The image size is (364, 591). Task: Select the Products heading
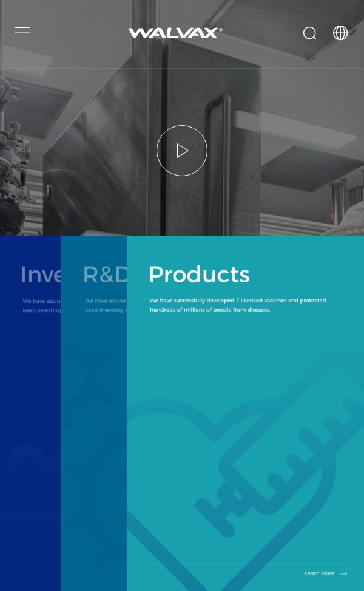[x=199, y=275]
